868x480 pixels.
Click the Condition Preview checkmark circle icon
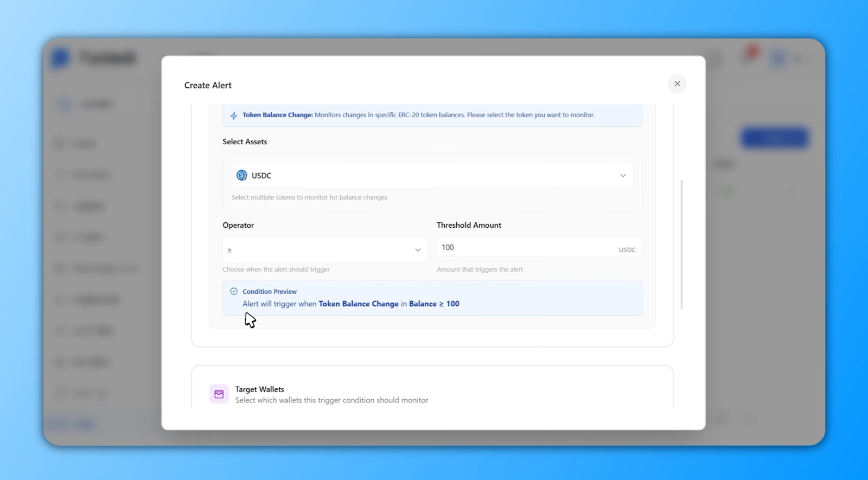coord(234,291)
